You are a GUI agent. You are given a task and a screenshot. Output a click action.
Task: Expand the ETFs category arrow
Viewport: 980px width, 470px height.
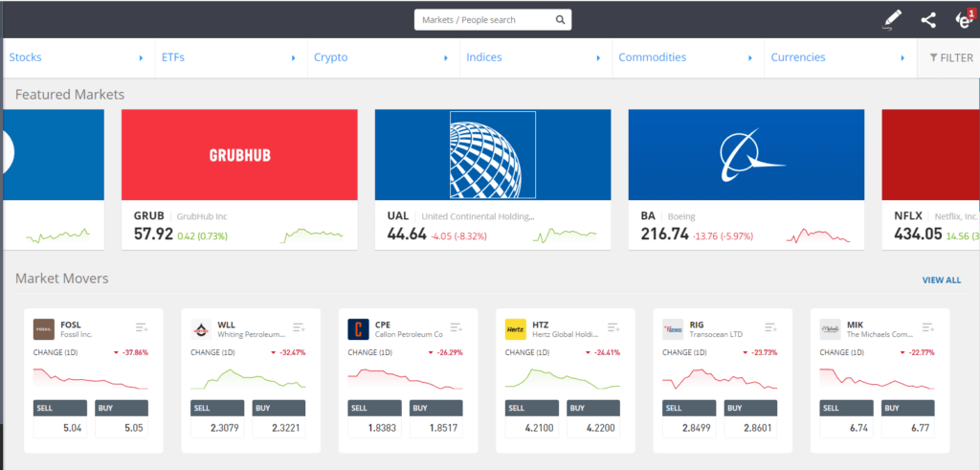pos(294,58)
